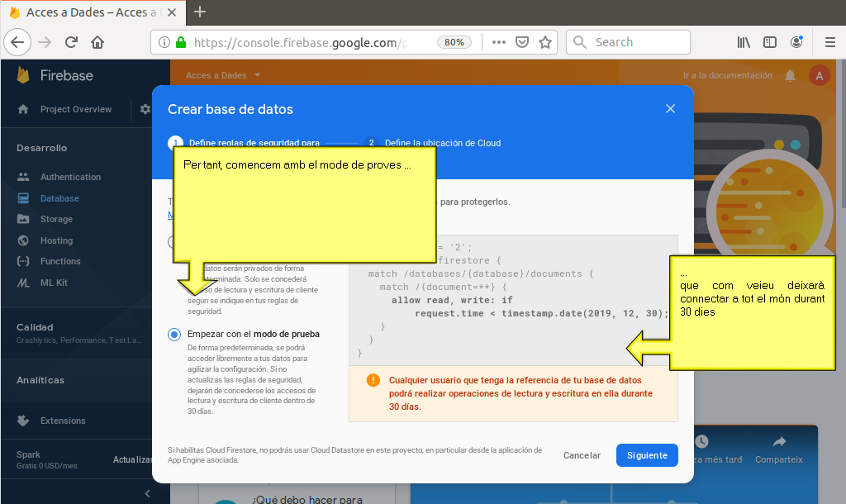
Task: Click the Desarrollo section header
Action: [41, 148]
